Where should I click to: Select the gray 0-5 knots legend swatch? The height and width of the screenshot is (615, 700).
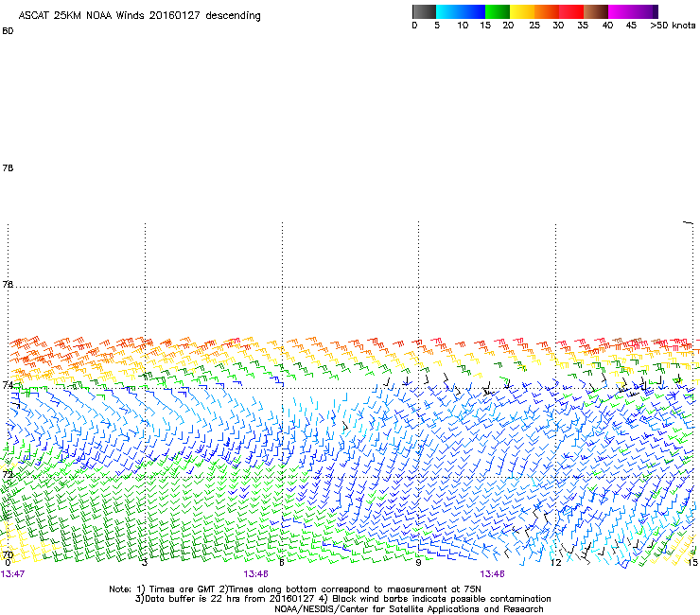(x=424, y=11)
